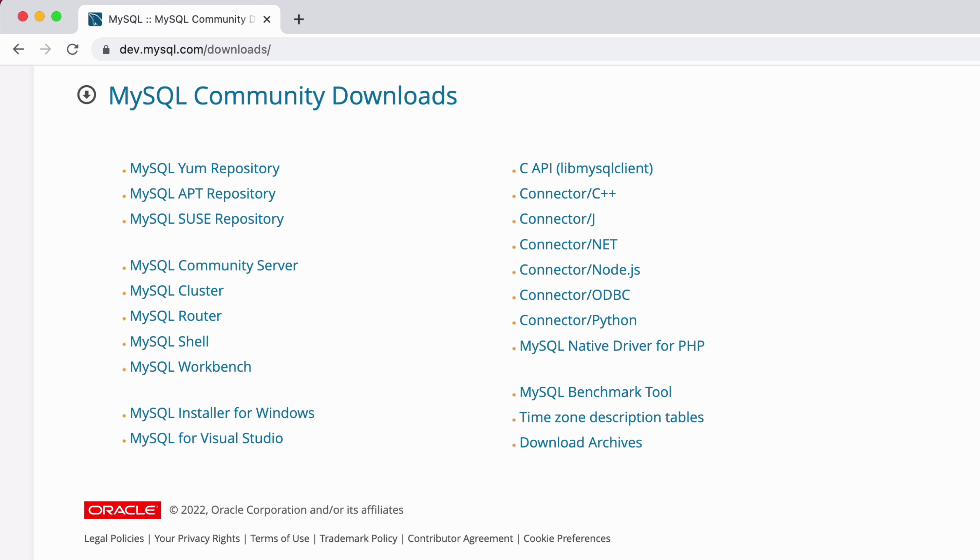Go to MySQL Installer for Windows
The width and height of the screenshot is (980, 560).
(x=222, y=413)
